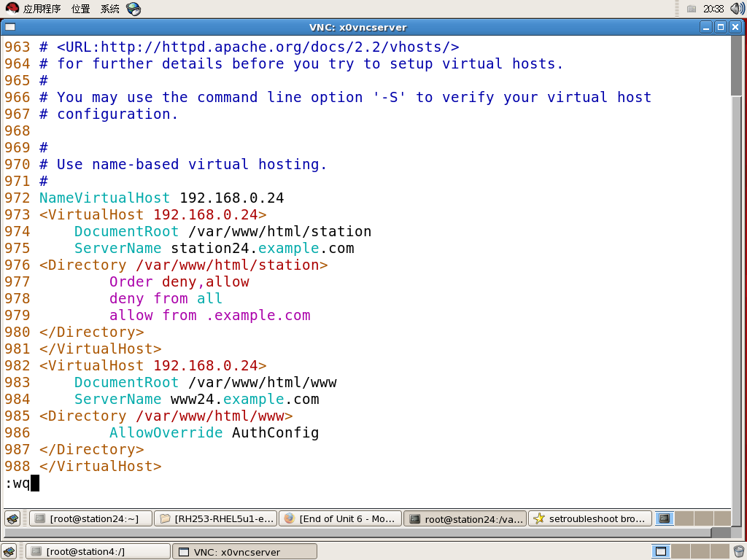Image resolution: width=747 pixels, height=560 pixels.
Task: Select the first workspace in local workspace switcher
Action: 660,551
